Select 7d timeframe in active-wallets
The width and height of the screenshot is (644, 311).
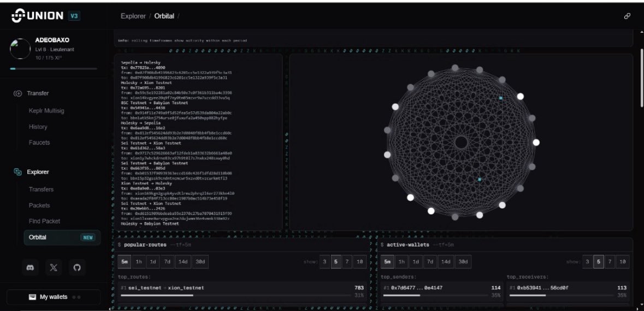(x=430, y=262)
